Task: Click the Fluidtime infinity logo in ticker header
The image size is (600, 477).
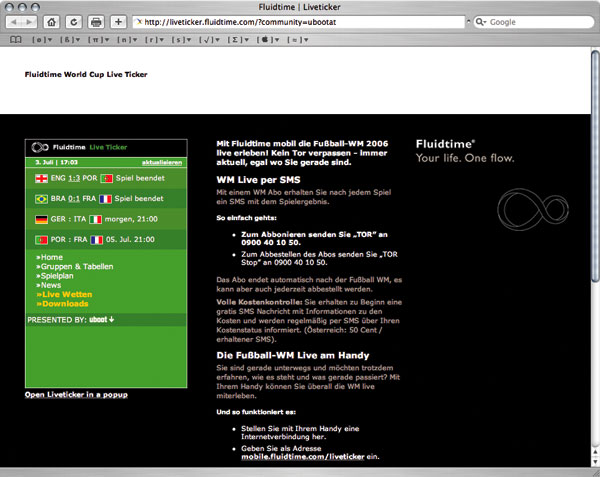Action: pos(40,147)
